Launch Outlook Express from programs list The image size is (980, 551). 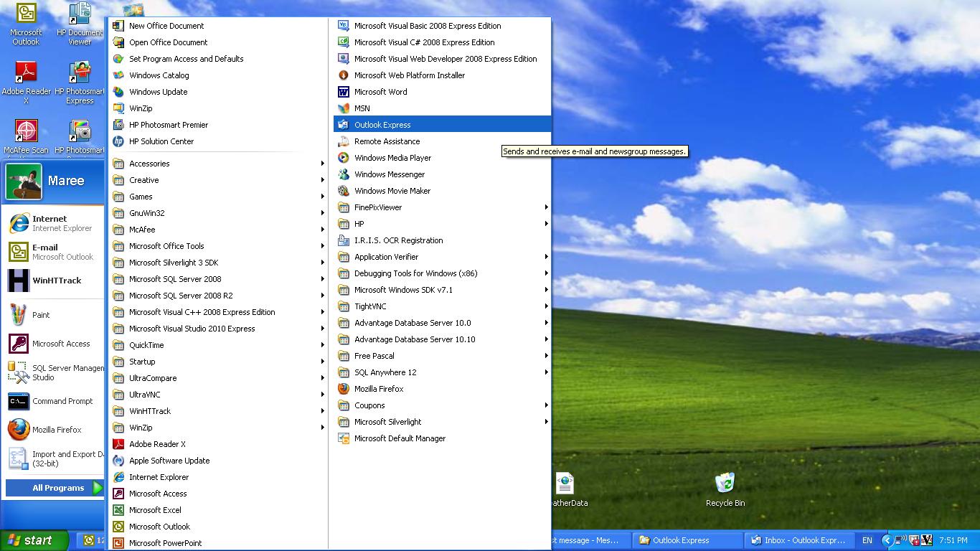382,125
